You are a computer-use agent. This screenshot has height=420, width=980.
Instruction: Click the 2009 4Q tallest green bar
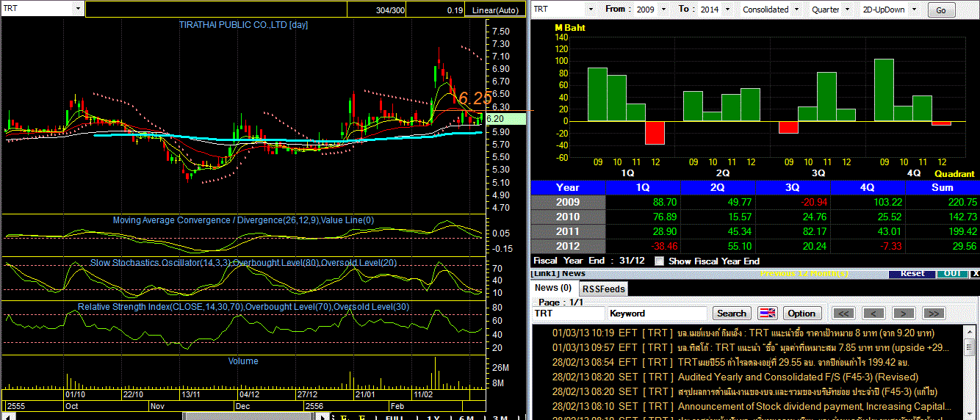(x=884, y=90)
